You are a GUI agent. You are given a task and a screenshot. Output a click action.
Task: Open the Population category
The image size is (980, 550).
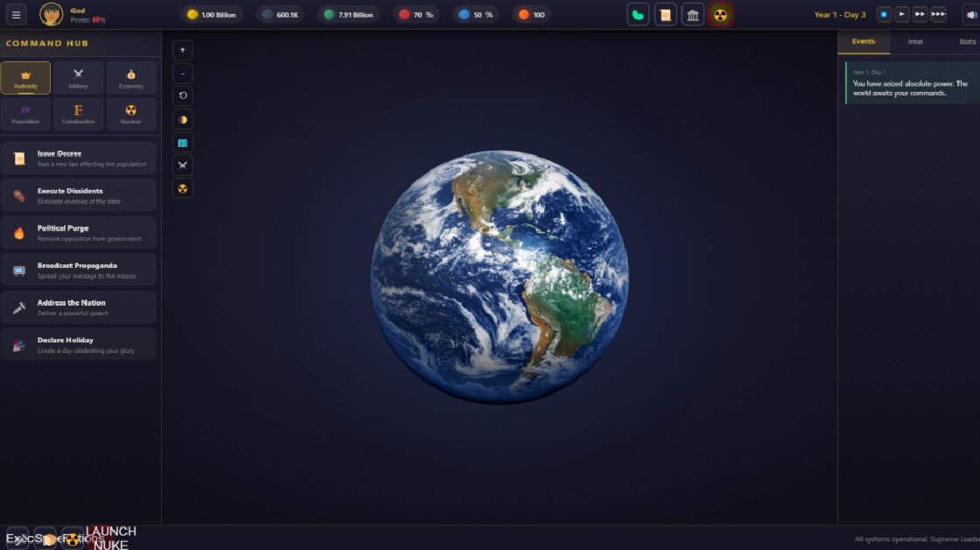(25, 113)
